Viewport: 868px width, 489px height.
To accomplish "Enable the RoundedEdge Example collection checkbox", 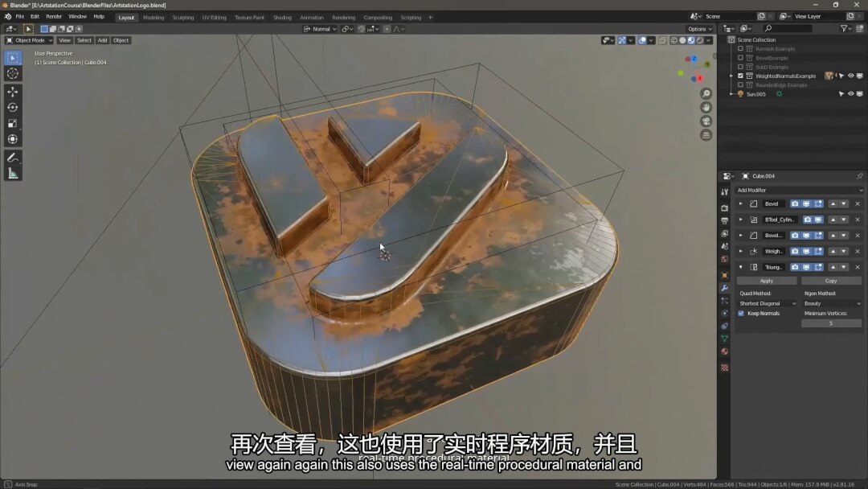I will [x=741, y=85].
